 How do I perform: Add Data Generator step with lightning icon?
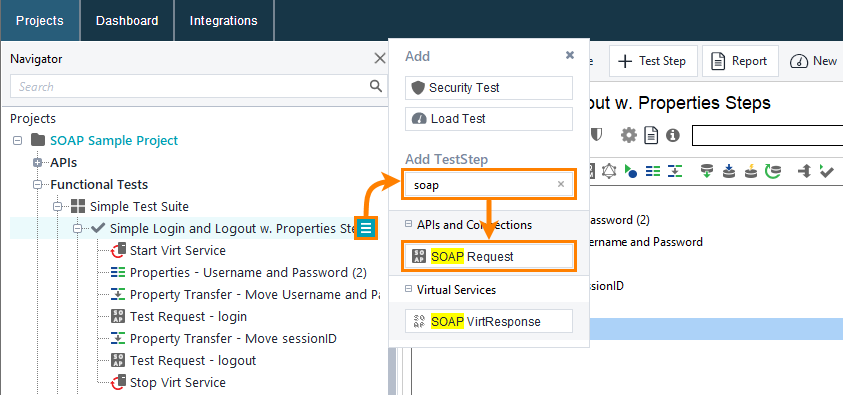(751, 171)
